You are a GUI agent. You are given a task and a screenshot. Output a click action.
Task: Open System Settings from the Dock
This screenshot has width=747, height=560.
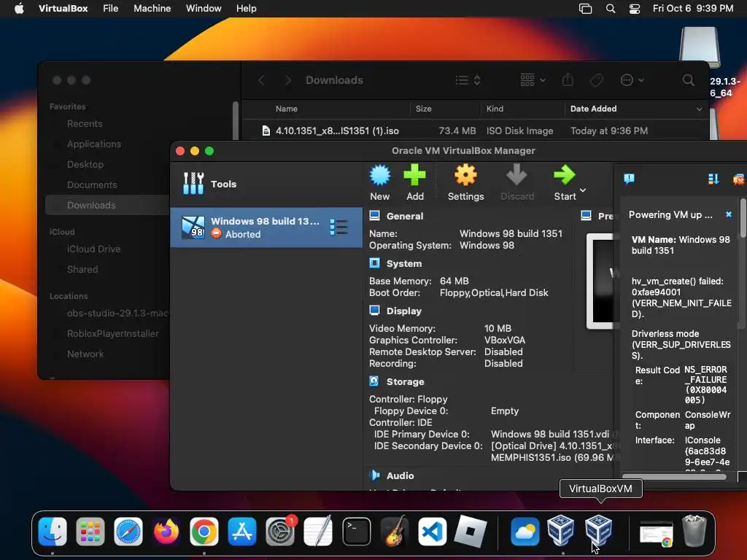click(x=280, y=531)
